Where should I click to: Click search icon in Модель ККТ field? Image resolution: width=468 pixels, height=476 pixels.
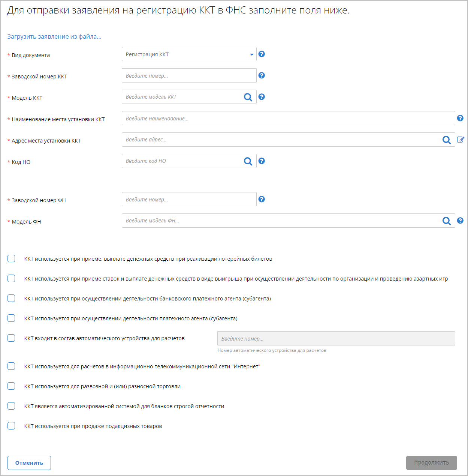[248, 97]
